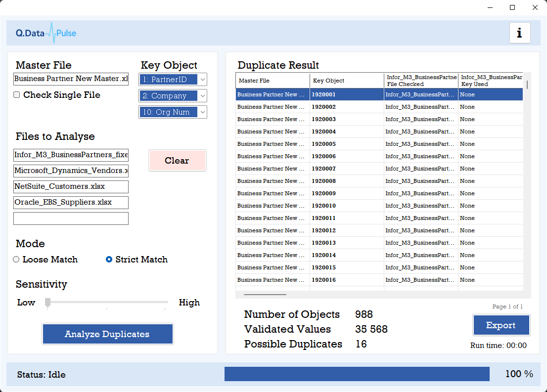Image resolution: width=547 pixels, height=392 pixels.
Task: Select result row 1920014
Action: 379,255
